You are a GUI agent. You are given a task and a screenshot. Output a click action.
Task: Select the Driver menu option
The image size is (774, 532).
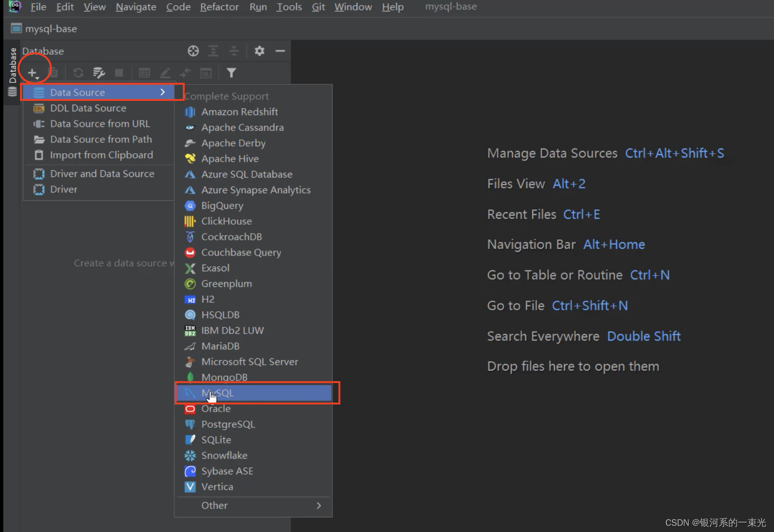pos(99,189)
